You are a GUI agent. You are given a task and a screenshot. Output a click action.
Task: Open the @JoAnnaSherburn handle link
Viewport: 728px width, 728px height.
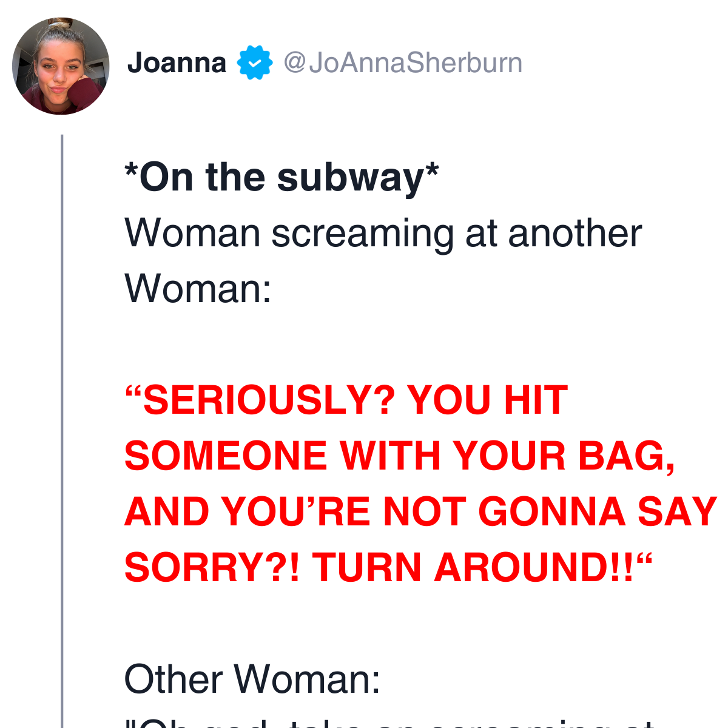[403, 63]
